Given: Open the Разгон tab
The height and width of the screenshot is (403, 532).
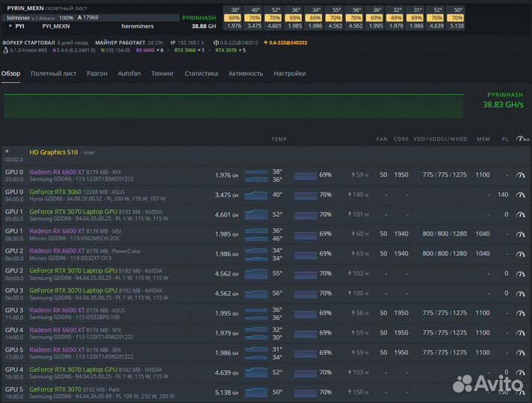Looking at the screenshot, I should pyautogui.click(x=96, y=74).
